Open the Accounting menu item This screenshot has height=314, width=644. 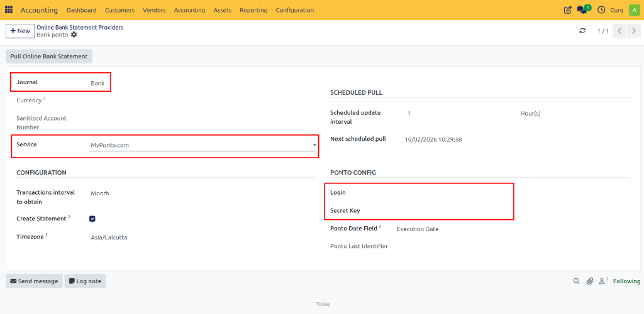point(189,10)
